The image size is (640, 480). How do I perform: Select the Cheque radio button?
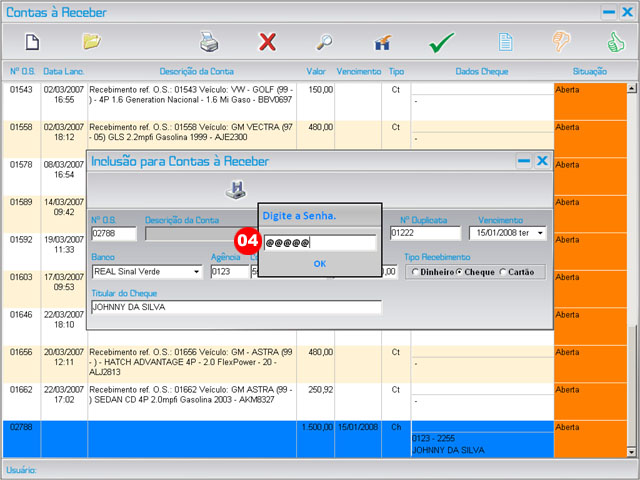click(x=459, y=272)
